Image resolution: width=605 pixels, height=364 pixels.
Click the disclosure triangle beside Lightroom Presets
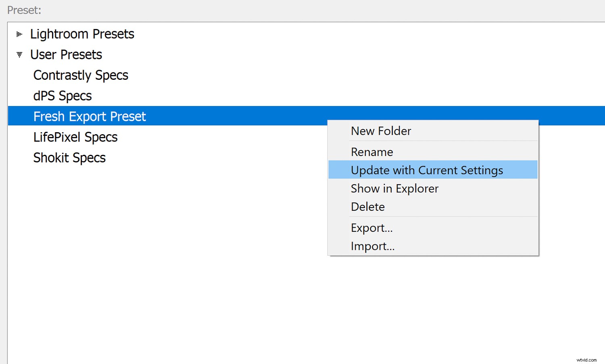19,34
